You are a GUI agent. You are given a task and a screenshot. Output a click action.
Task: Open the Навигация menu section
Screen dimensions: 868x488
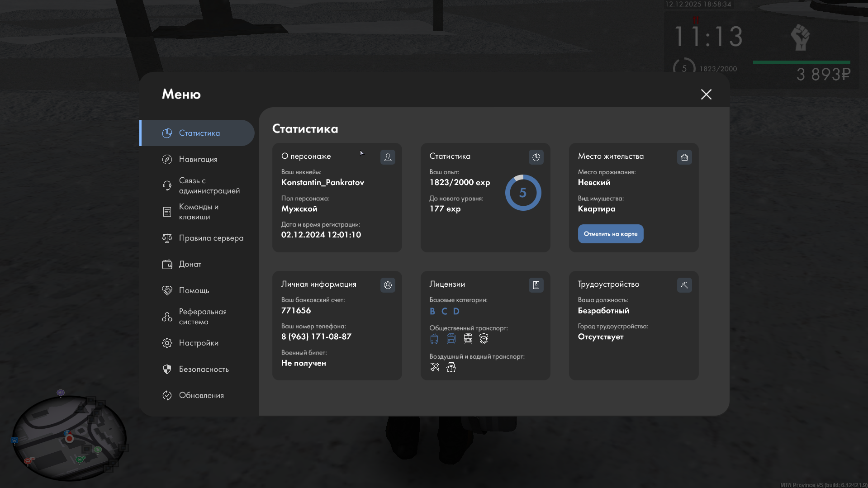coord(198,159)
